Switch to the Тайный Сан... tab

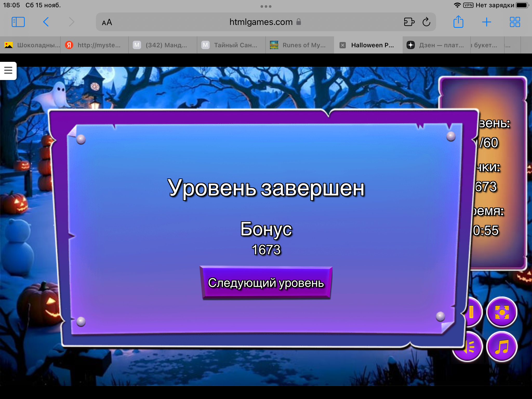[x=231, y=45]
